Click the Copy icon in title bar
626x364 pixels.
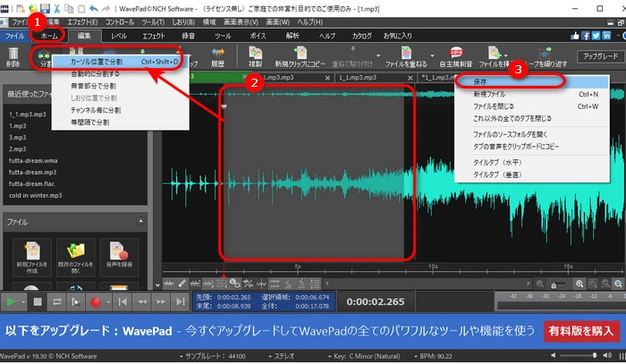point(69,8)
